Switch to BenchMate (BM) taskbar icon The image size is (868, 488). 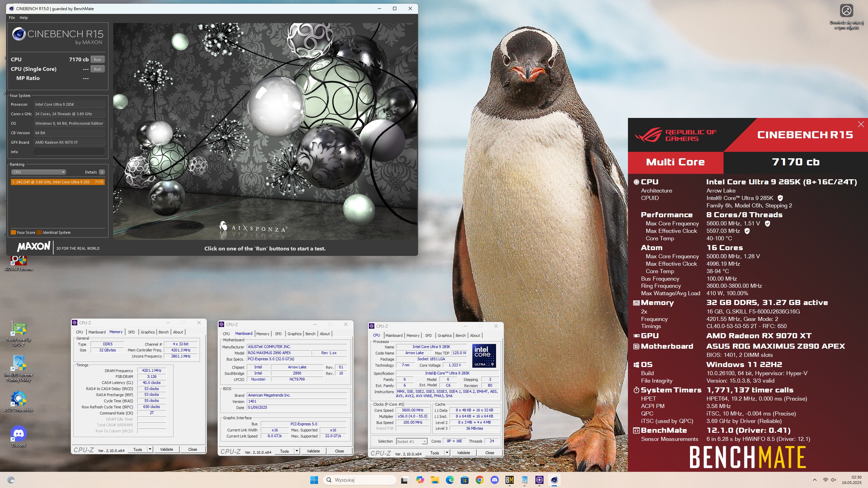pos(509,480)
